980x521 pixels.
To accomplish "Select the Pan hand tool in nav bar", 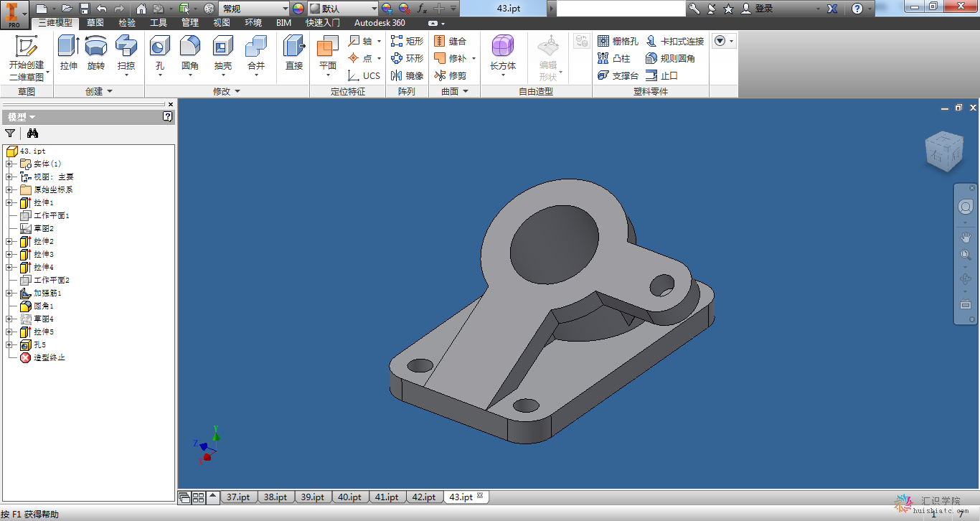I will coord(966,237).
